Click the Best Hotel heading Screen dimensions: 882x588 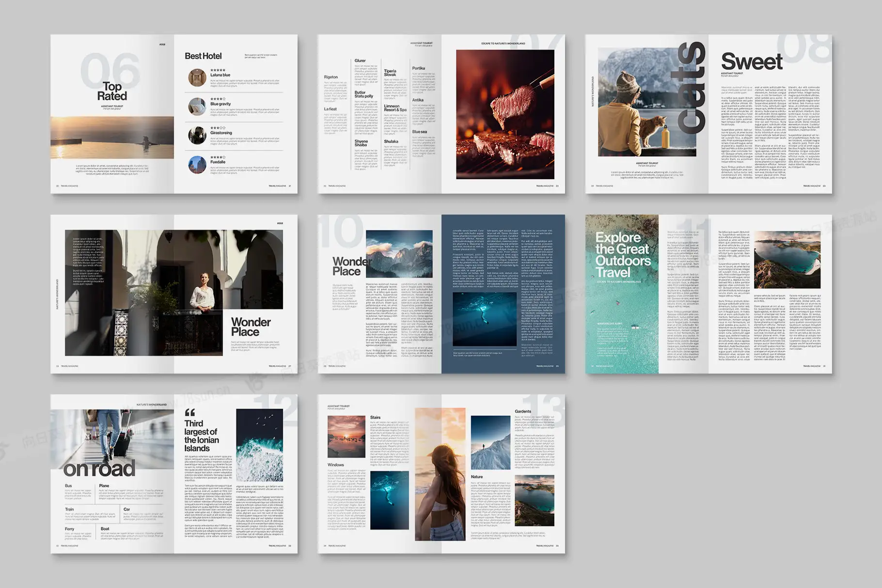(x=203, y=56)
